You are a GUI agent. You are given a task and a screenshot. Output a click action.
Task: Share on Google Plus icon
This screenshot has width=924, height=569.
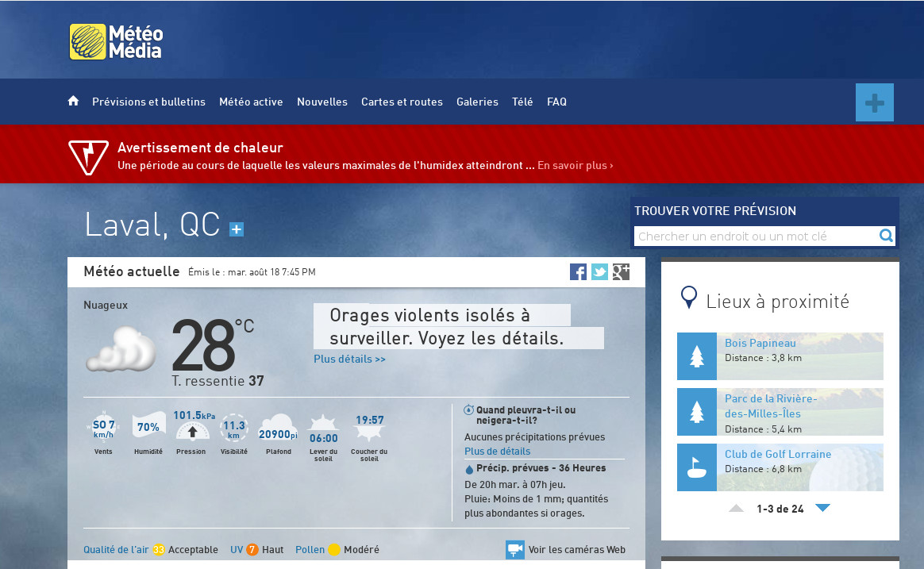coord(621,271)
